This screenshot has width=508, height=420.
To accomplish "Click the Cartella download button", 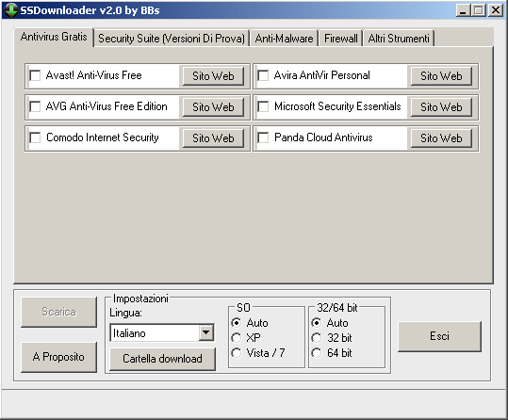I will click(x=162, y=359).
